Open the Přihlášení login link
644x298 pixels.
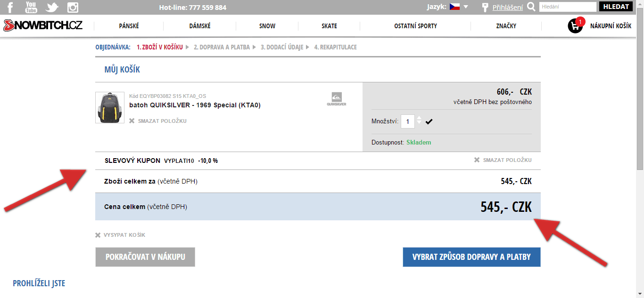[x=508, y=7]
